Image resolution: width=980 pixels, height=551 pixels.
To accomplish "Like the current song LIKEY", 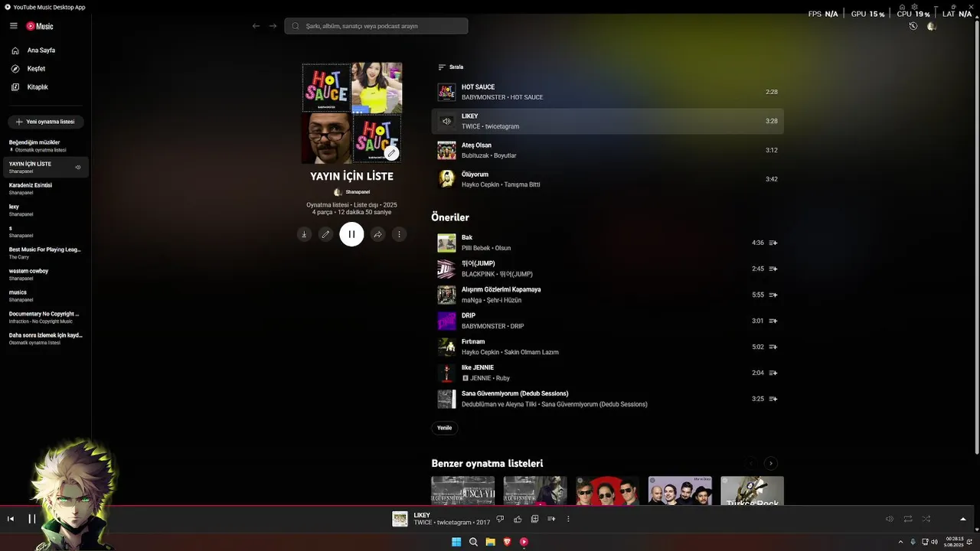I will [518, 519].
